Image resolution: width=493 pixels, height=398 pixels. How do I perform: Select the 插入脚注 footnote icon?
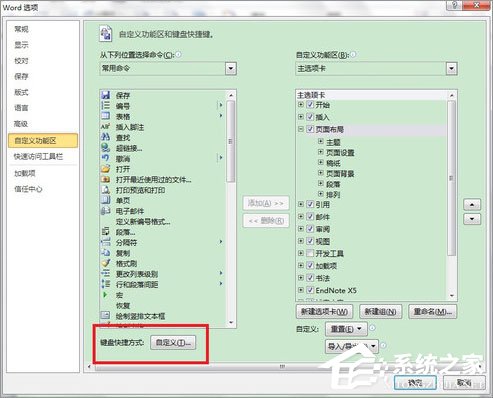pyautogui.click(x=105, y=127)
